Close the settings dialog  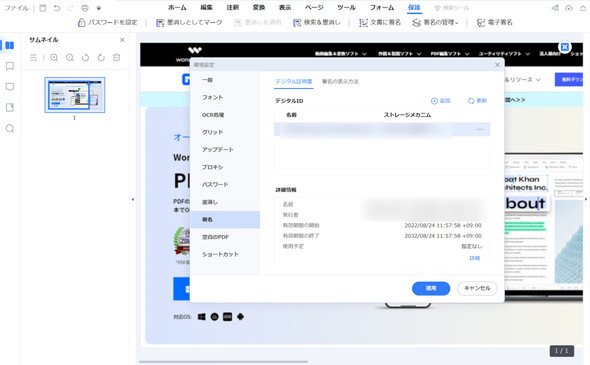(x=497, y=65)
